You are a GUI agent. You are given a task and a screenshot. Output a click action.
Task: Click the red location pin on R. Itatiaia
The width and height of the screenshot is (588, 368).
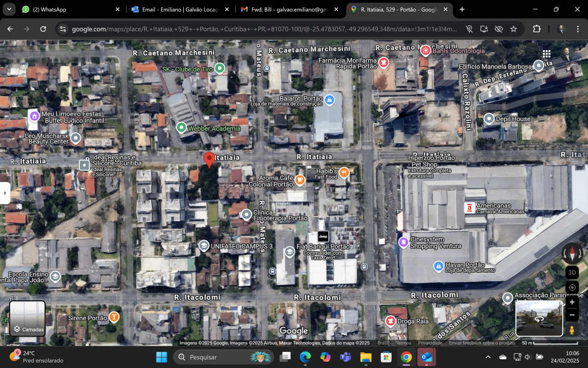click(209, 160)
